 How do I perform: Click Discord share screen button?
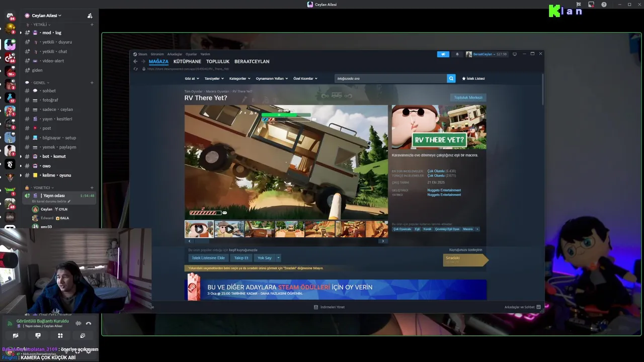38,335
